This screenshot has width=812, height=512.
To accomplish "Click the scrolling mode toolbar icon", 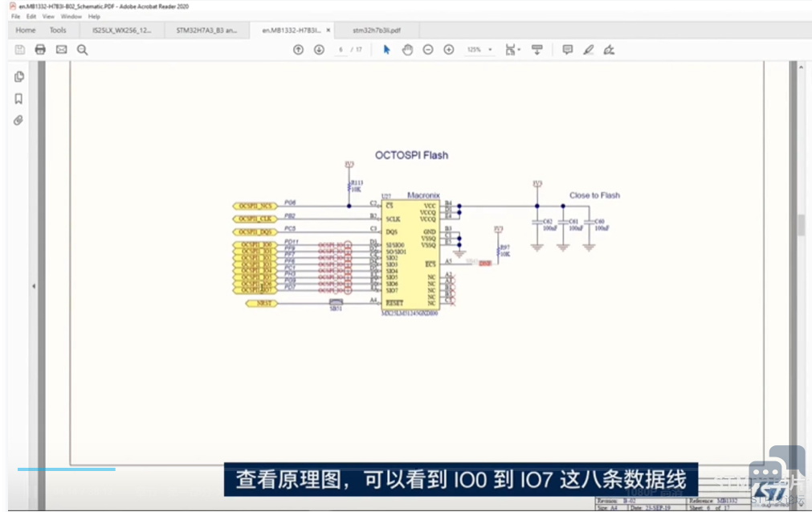I will click(537, 50).
